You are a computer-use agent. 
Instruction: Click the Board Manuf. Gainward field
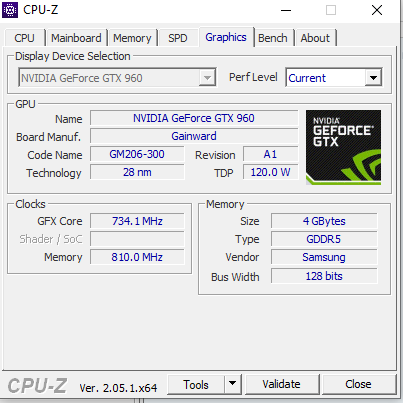point(194,136)
